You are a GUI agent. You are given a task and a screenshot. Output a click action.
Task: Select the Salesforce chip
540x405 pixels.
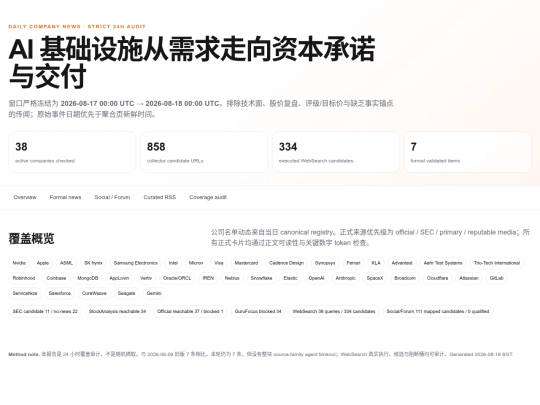[60, 293]
